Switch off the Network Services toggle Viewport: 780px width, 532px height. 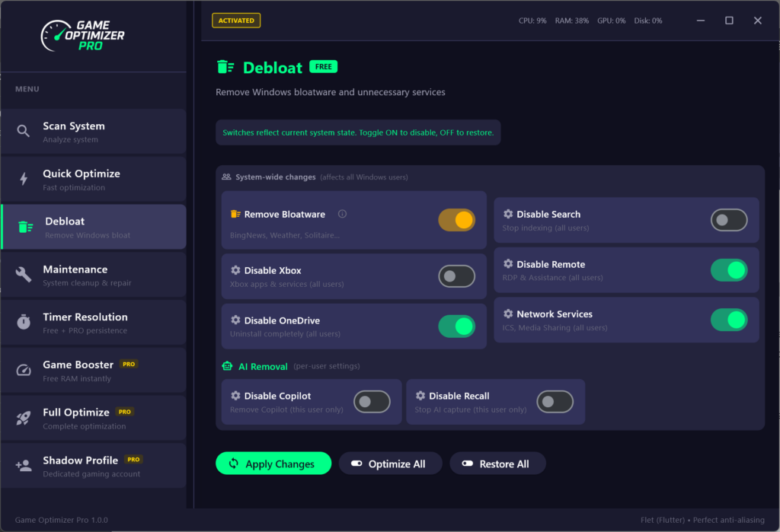tap(729, 320)
